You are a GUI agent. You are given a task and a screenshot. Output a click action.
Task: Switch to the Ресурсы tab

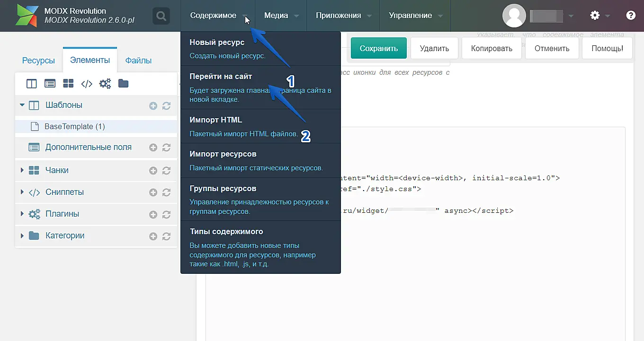coord(38,61)
